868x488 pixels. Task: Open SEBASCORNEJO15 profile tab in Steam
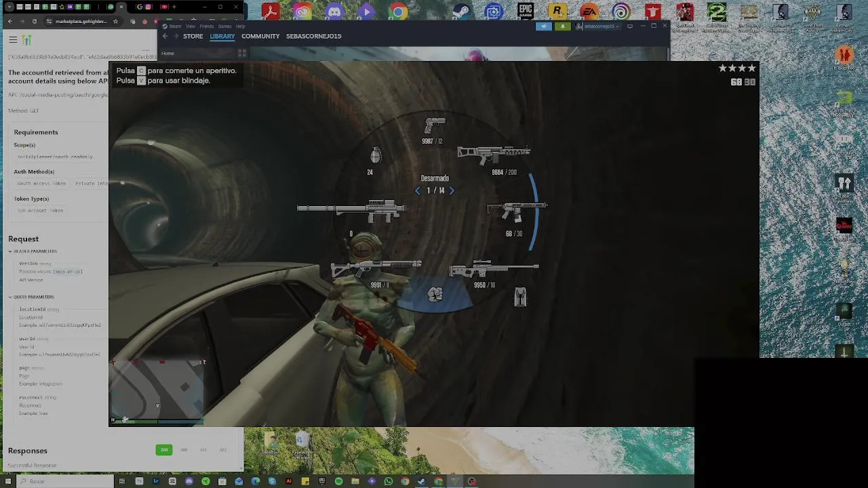coord(313,36)
